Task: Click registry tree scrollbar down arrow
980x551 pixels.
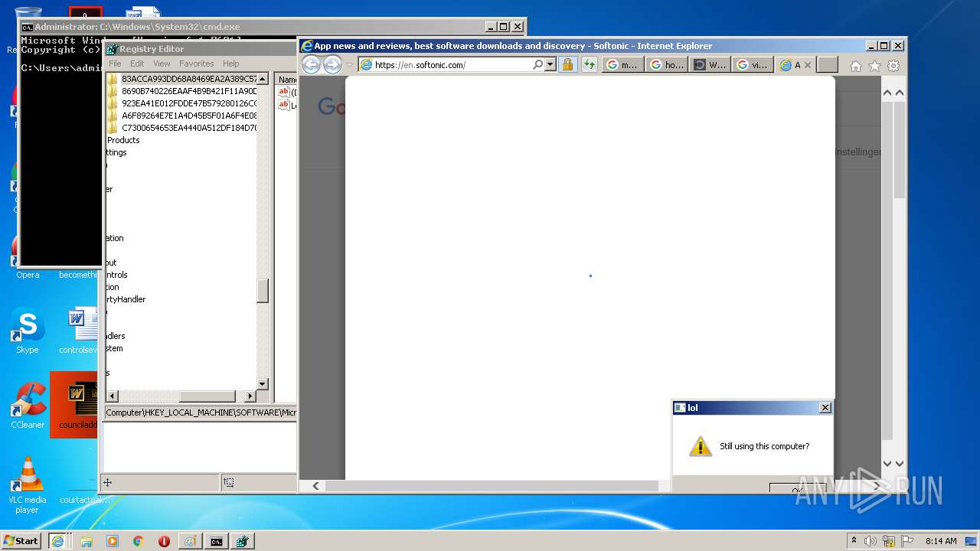Action: click(262, 383)
